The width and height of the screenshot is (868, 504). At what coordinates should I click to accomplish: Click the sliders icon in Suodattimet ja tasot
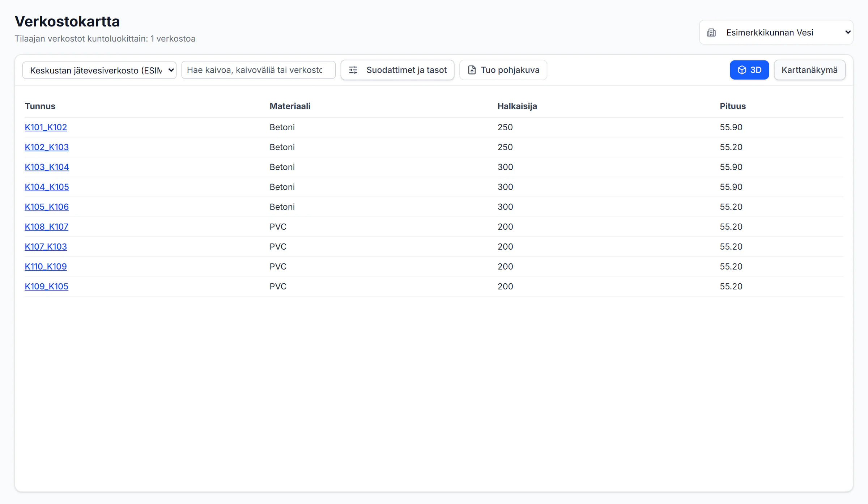[x=353, y=70]
